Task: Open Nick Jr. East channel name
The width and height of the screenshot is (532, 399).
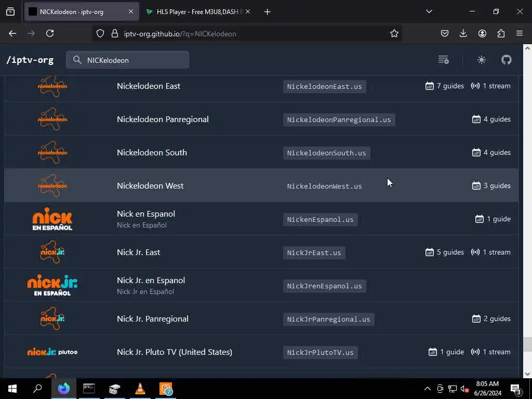Action: (138, 252)
